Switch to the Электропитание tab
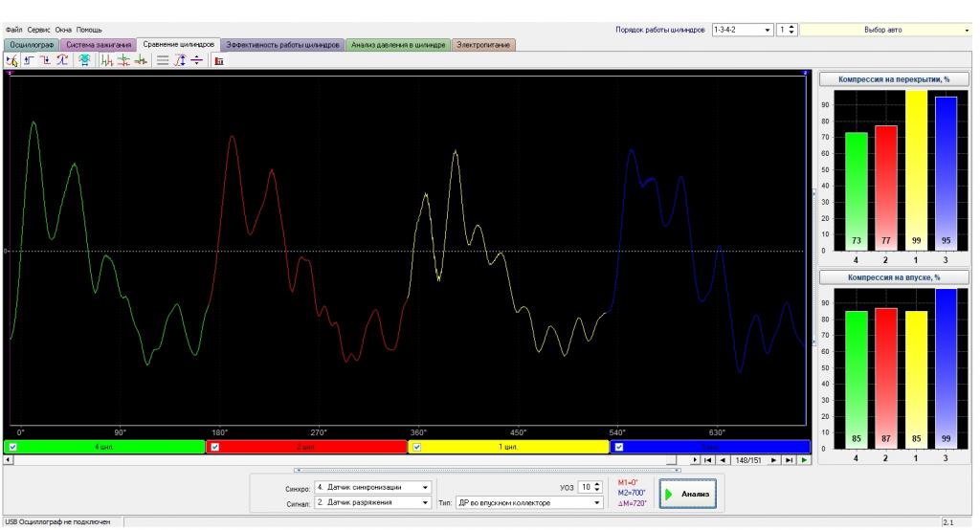This screenshot has width=980, height=530. (483, 45)
